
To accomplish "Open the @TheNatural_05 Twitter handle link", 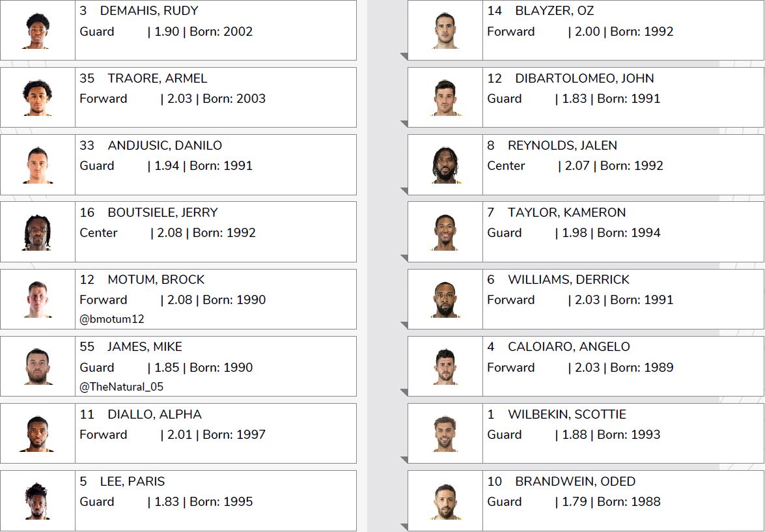I will [122, 387].
